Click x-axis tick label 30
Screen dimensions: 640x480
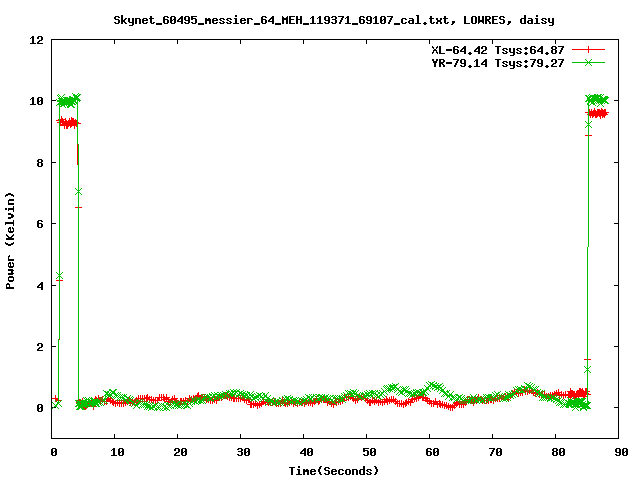(243, 452)
